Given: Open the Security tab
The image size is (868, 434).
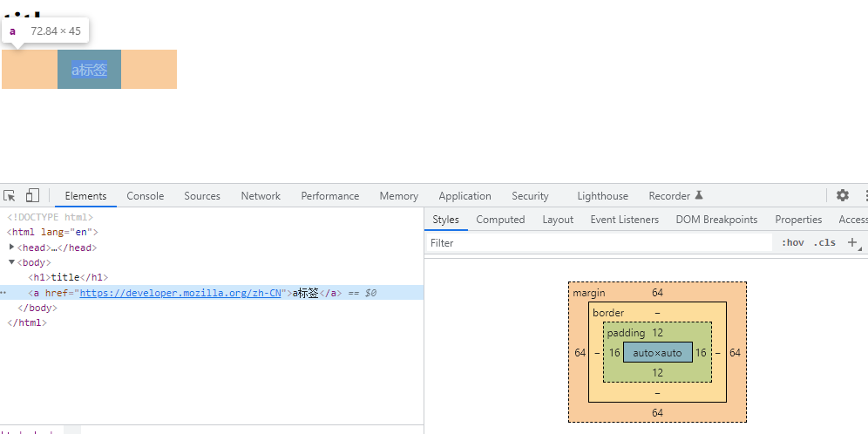Looking at the screenshot, I should tap(530, 196).
